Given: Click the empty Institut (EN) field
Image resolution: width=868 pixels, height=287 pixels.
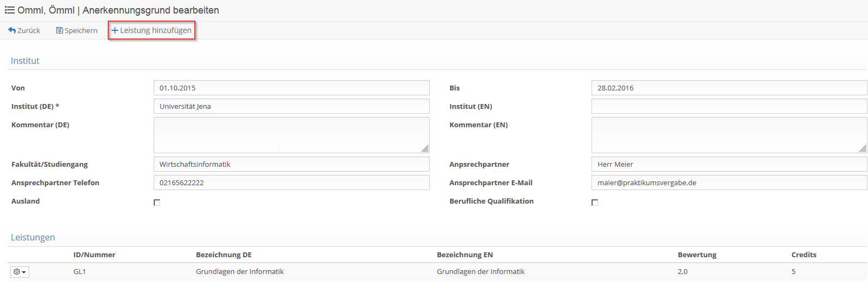Looking at the screenshot, I should point(729,106).
